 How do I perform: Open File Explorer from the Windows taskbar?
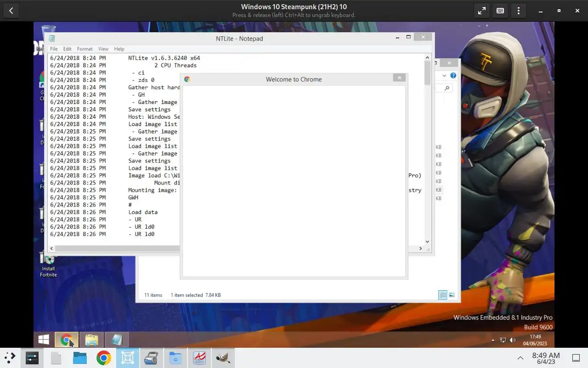(x=91, y=340)
